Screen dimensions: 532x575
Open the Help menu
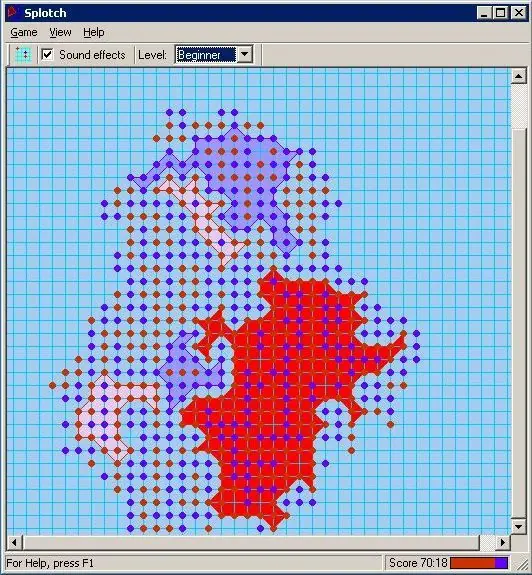pos(93,33)
